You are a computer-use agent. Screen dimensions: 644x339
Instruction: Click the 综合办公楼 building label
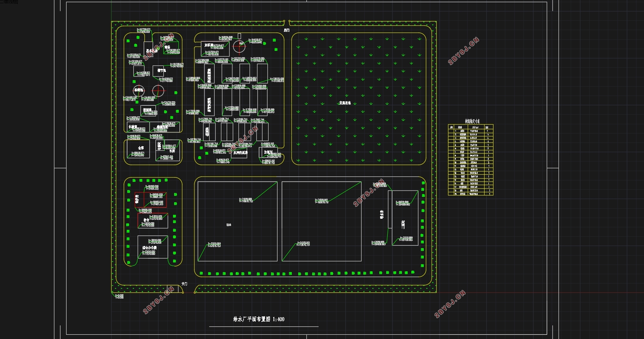coord(149,248)
